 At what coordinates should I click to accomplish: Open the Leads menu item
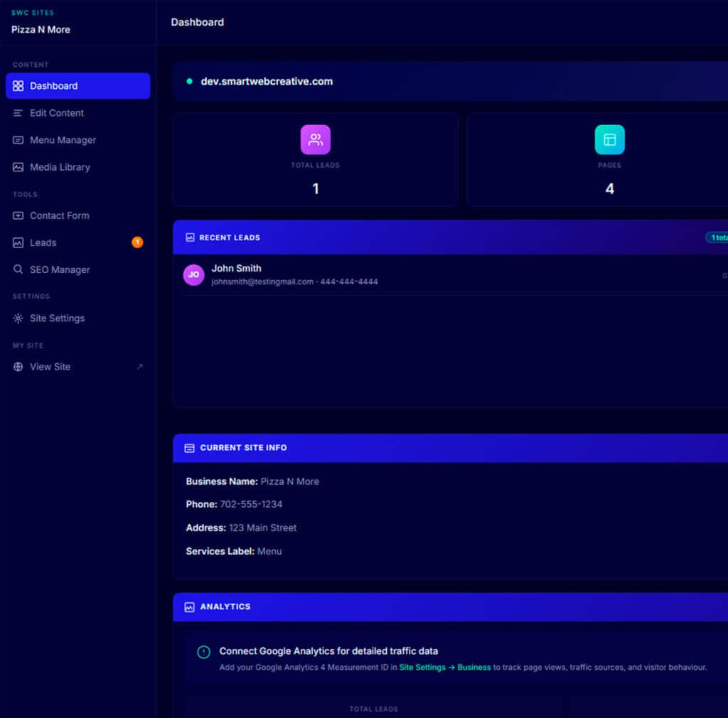(x=43, y=242)
